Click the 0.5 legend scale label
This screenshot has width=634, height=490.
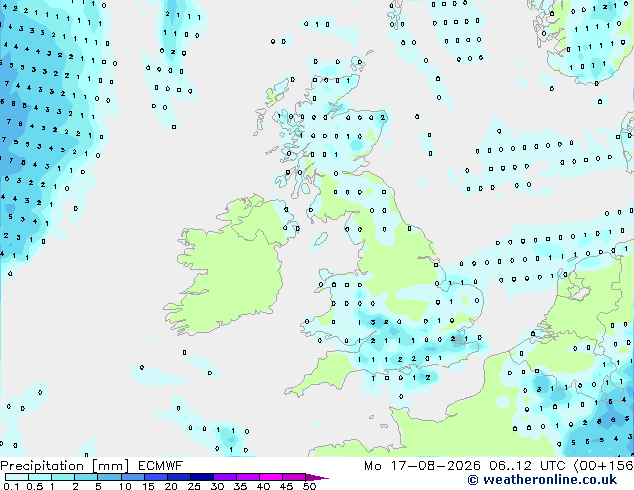coord(35,486)
